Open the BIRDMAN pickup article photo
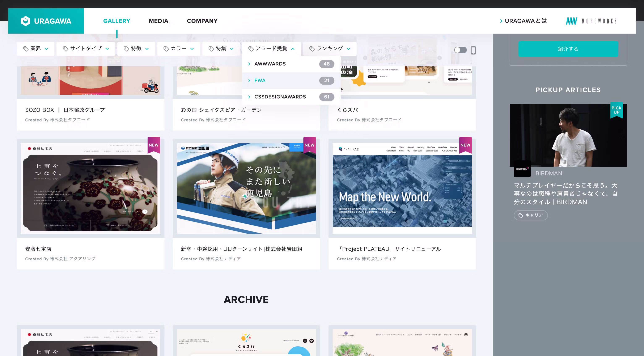Viewport: 644px width, 356px height. pyautogui.click(x=568, y=135)
